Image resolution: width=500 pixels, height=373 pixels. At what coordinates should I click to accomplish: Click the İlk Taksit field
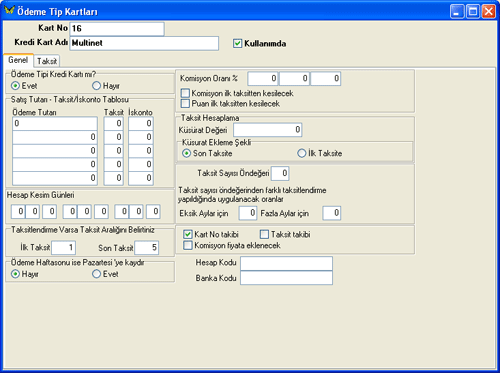click(x=64, y=248)
